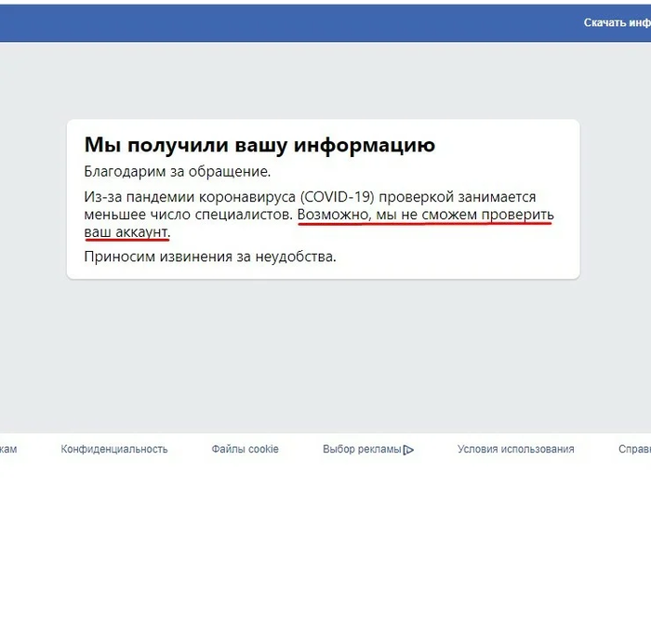Click the "Благодарим за обращение" text line
651x644 pixels.
tap(177, 172)
